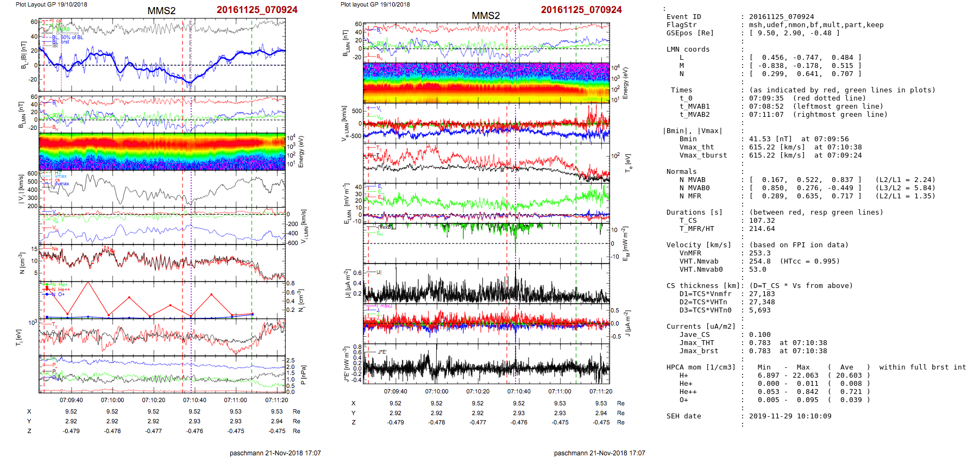This screenshot has width=980, height=457.
Task: Open the left plot's ion energy spectrogram
Action: tap(162, 151)
